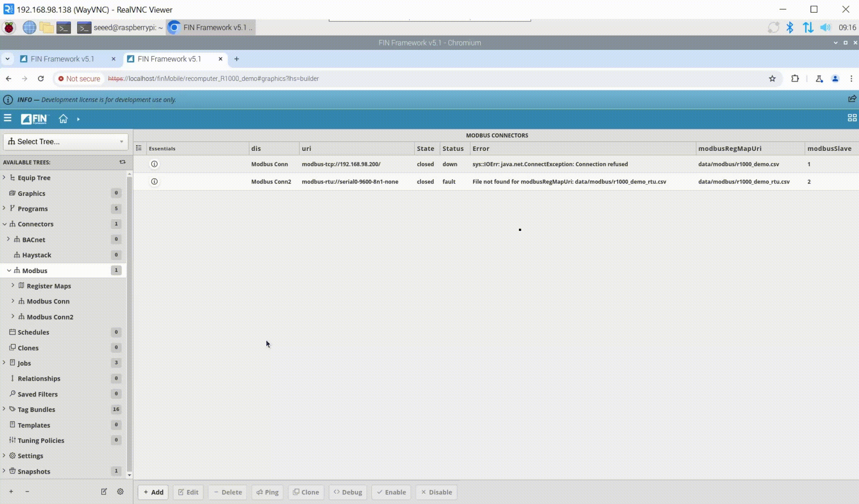Expand the BACnet node
The image size is (859, 504).
coord(8,239)
